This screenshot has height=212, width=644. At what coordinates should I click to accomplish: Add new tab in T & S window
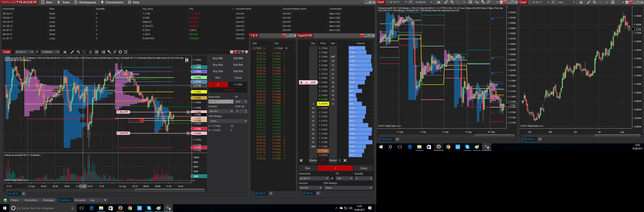271,194
